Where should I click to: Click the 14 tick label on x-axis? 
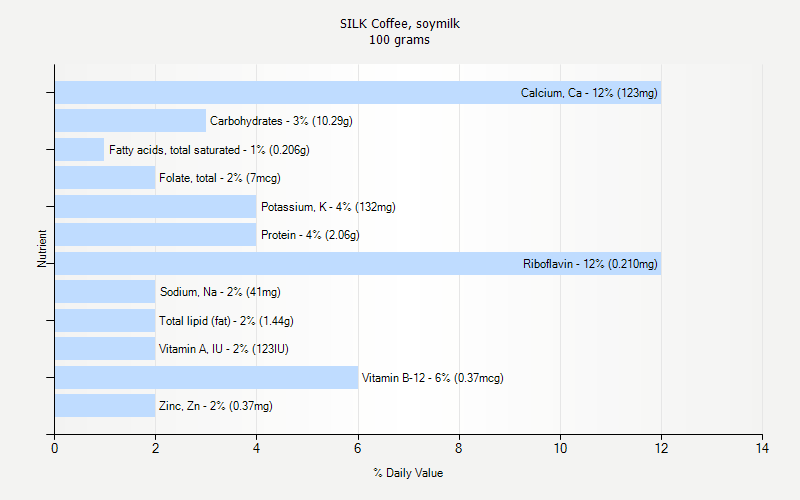click(762, 449)
